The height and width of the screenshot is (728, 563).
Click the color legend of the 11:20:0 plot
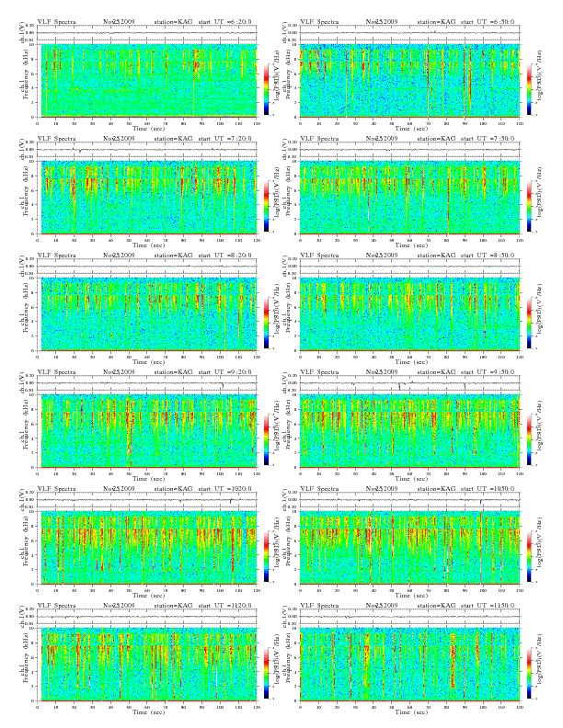click(266, 673)
